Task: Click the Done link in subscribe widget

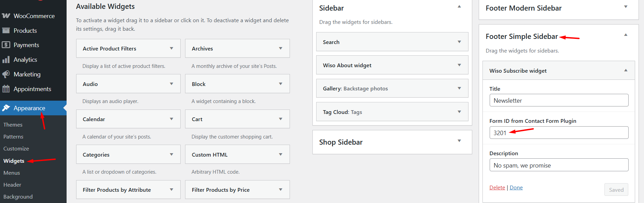Action: (516, 188)
